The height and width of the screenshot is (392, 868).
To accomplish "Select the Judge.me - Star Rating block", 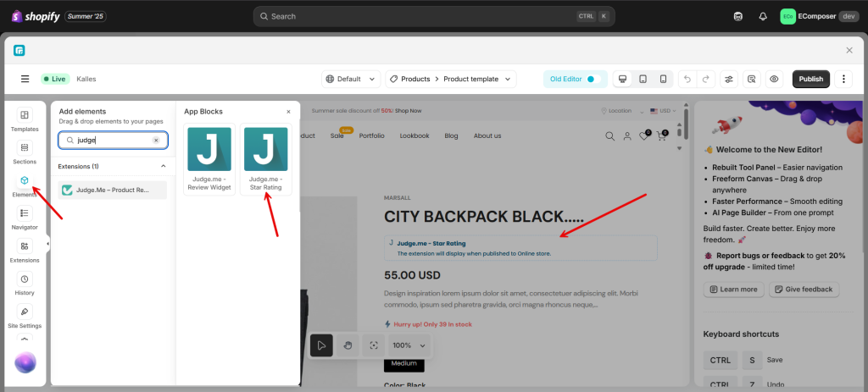I will click(265, 159).
